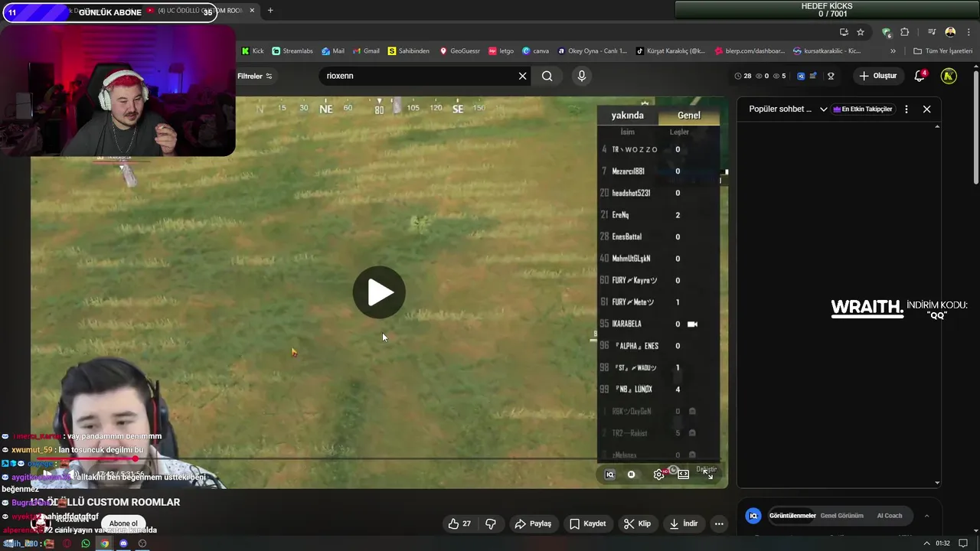Click the Abone ol subscribe button
Image resolution: width=980 pixels, height=551 pixels.
point(123,523)
